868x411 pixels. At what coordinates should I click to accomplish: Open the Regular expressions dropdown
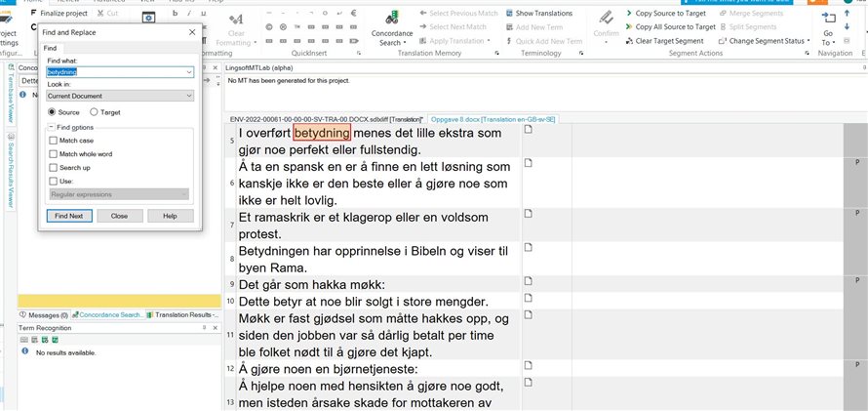pos(183,194)
